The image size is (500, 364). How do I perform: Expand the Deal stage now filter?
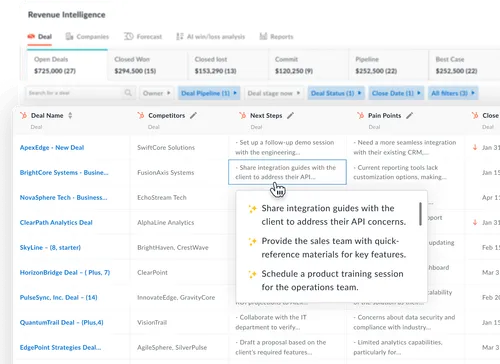[x=274, y=93]
